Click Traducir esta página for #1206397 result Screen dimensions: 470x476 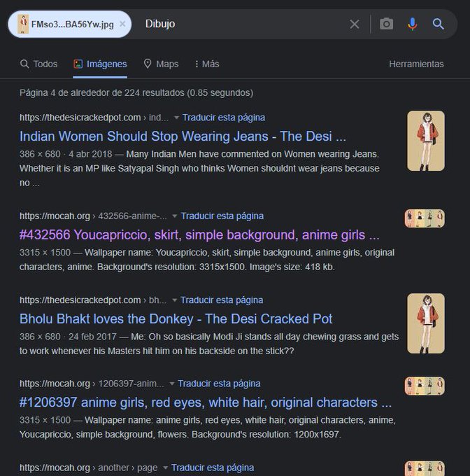[x=219, y=384]
